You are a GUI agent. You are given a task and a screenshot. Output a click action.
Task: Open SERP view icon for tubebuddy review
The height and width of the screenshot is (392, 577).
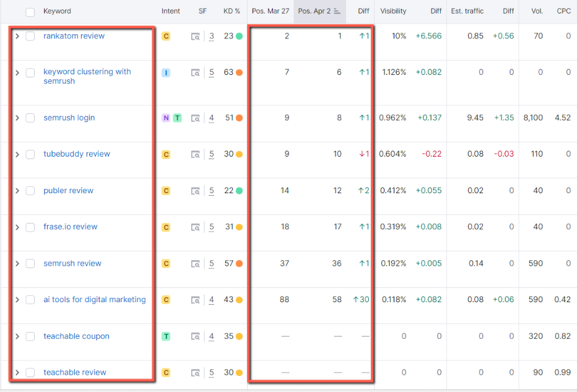196,154
